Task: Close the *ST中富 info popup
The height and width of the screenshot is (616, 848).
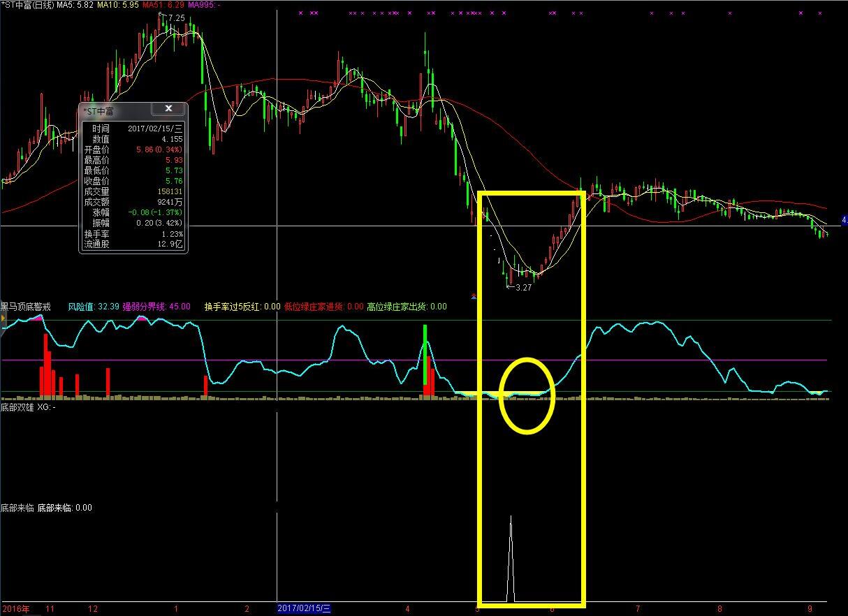Action: [x=168, y=109]
